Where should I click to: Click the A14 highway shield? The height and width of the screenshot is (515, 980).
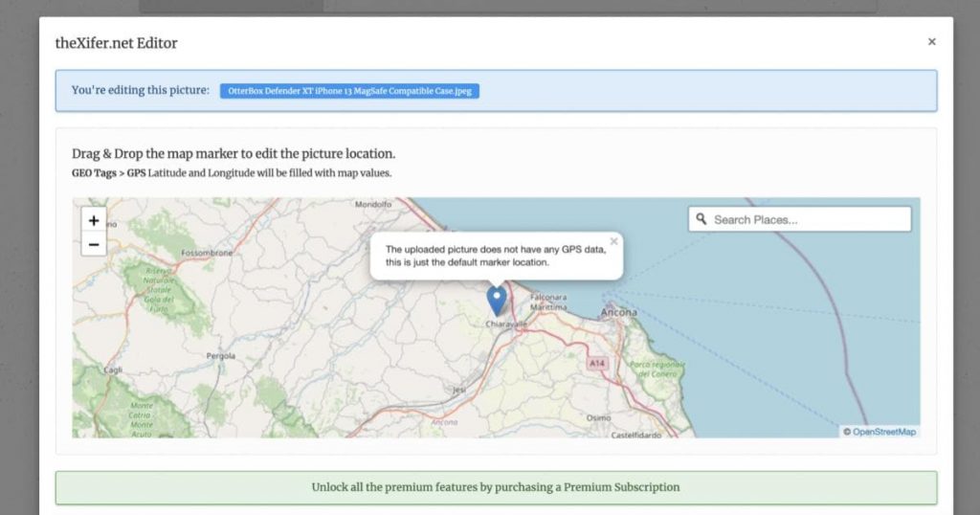(597, 363)
